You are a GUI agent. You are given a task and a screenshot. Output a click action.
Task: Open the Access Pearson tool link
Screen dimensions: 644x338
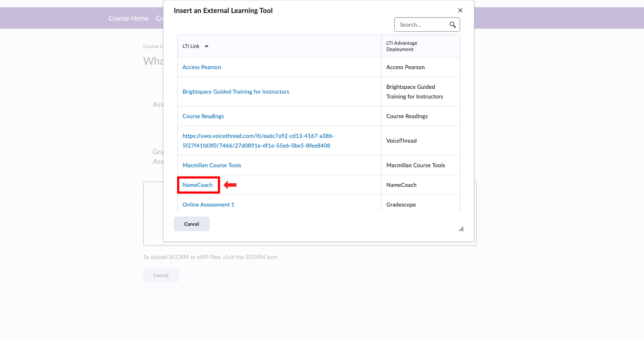click(x=201, y=67)
